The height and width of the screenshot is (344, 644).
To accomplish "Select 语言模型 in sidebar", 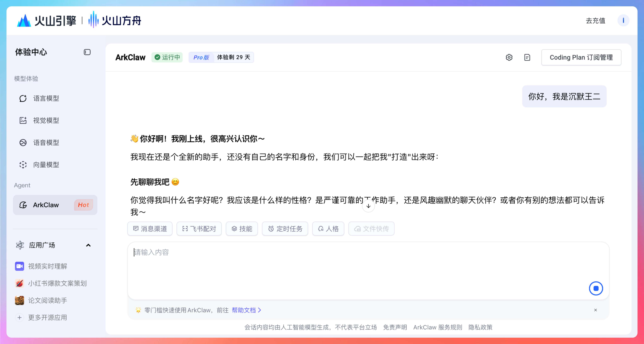I will 46,98.
